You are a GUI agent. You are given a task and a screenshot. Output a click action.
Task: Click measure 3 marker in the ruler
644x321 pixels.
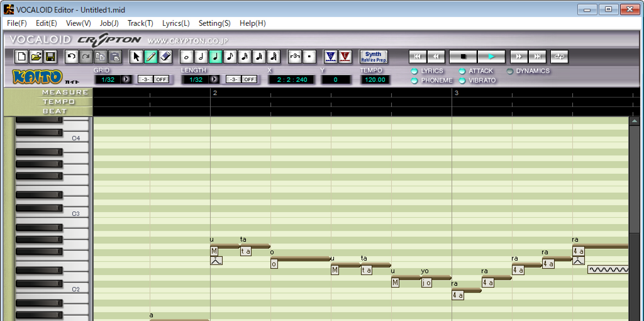pyautogui.click(x=457, y=93)
